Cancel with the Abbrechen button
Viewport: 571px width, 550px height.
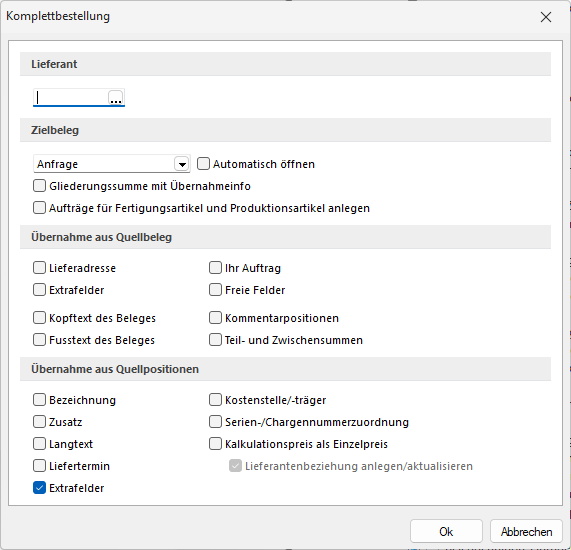click(x=526, y=531)
